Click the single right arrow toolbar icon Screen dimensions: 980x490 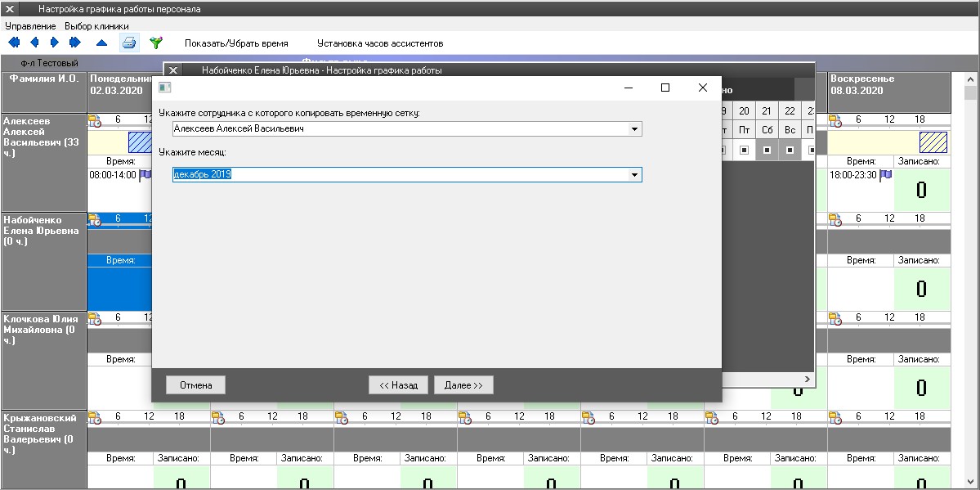point(55,43)
